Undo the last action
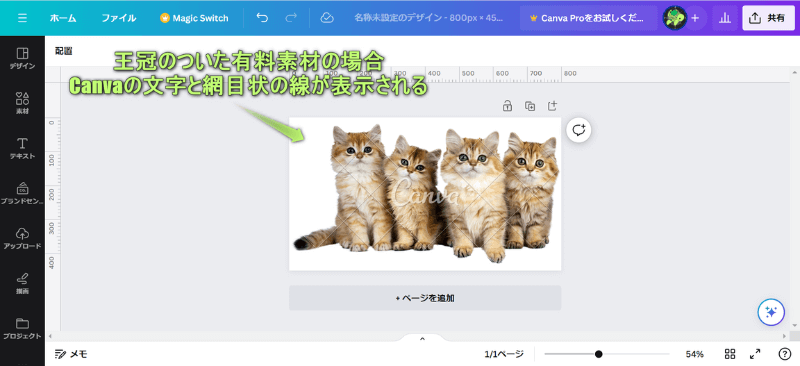 262,18
